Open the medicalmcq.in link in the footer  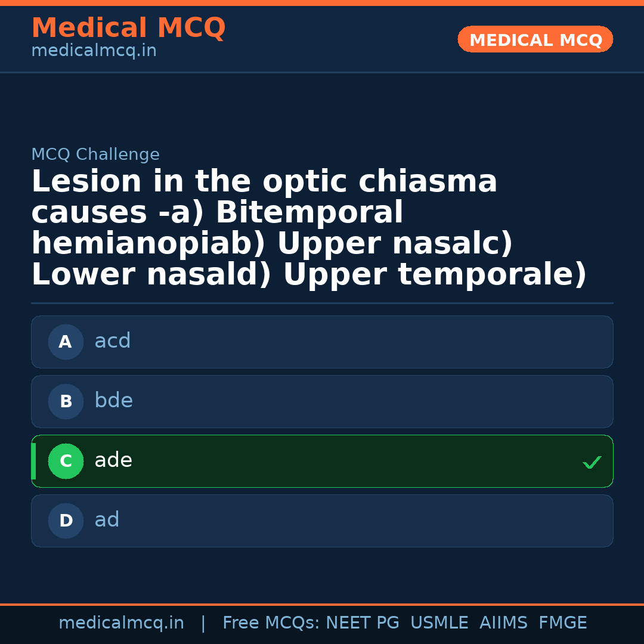tap(121, 623)
